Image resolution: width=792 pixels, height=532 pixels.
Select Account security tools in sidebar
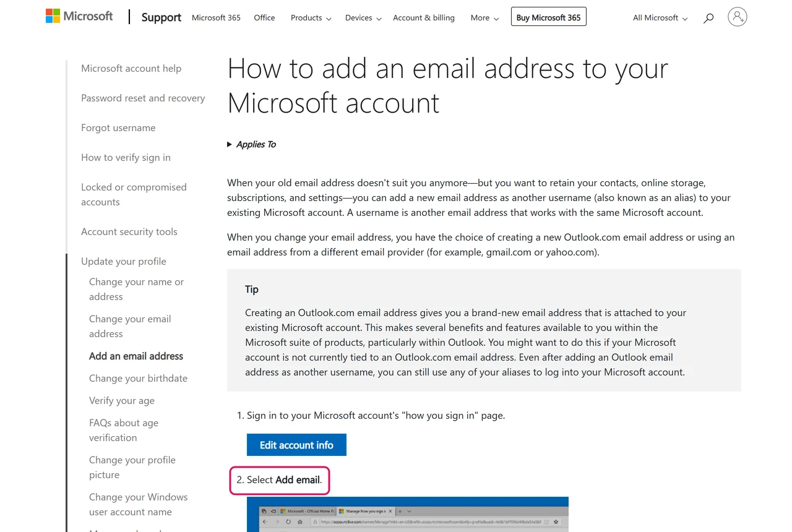(129, 232)
